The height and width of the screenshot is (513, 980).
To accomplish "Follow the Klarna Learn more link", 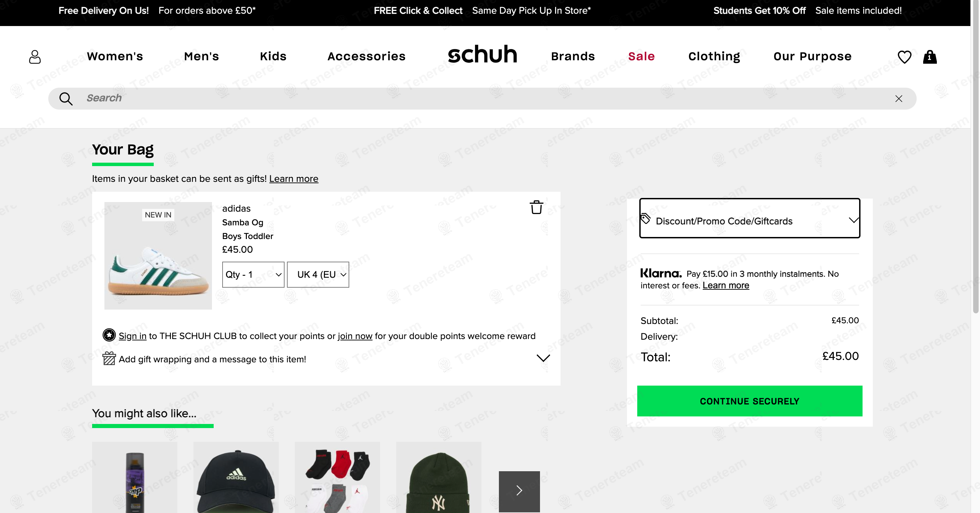I will [726, 285].
